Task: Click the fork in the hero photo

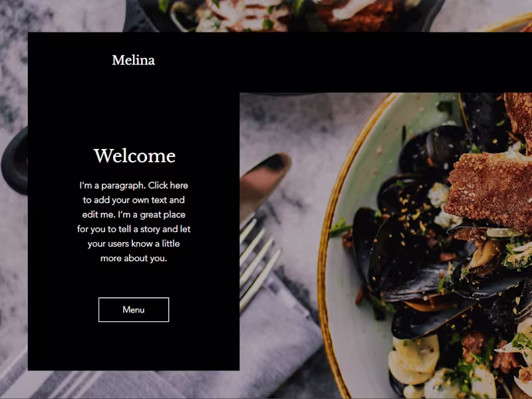Action: (x=259, y=261)
